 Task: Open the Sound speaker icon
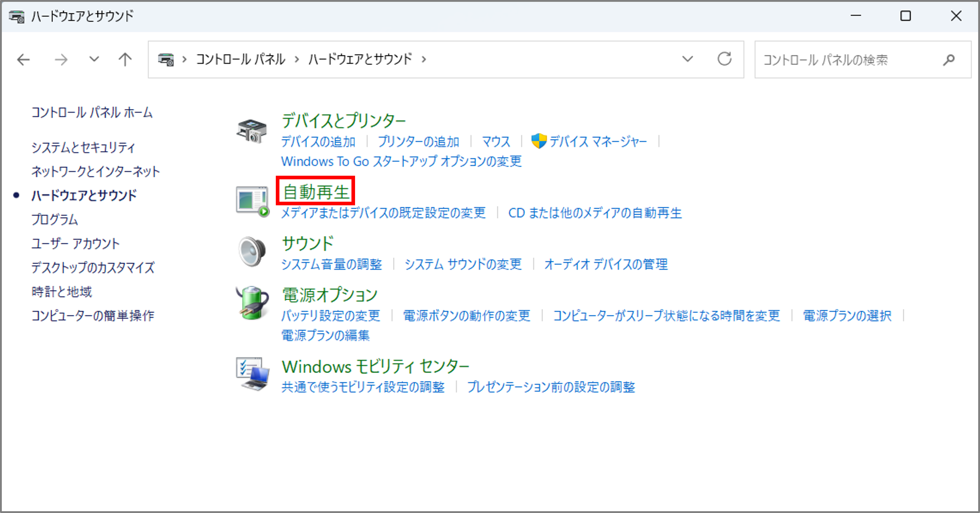[x=252, y=251]
